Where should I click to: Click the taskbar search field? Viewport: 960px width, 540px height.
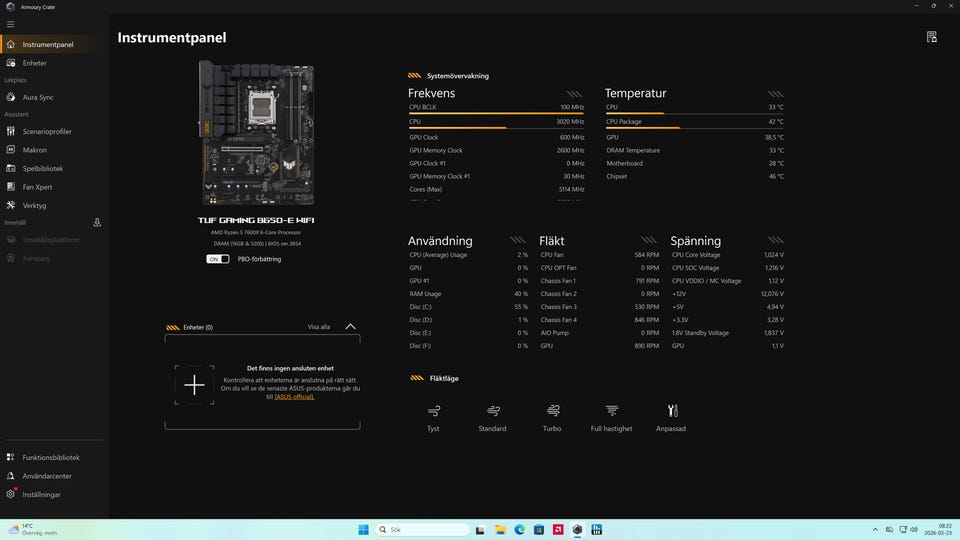pos(422,530)
